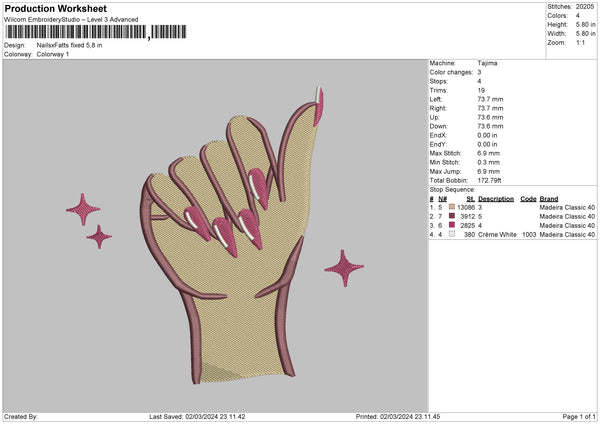The image size is (600, 424).
Task: Click the tan color swatch in stop 1
Action: pos(452,207)
